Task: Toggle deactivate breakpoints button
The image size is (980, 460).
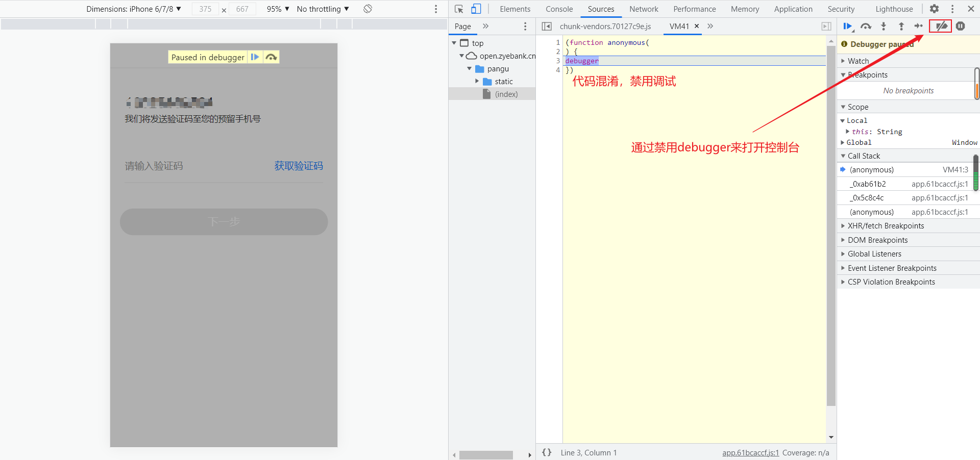Action: point(941,26)
